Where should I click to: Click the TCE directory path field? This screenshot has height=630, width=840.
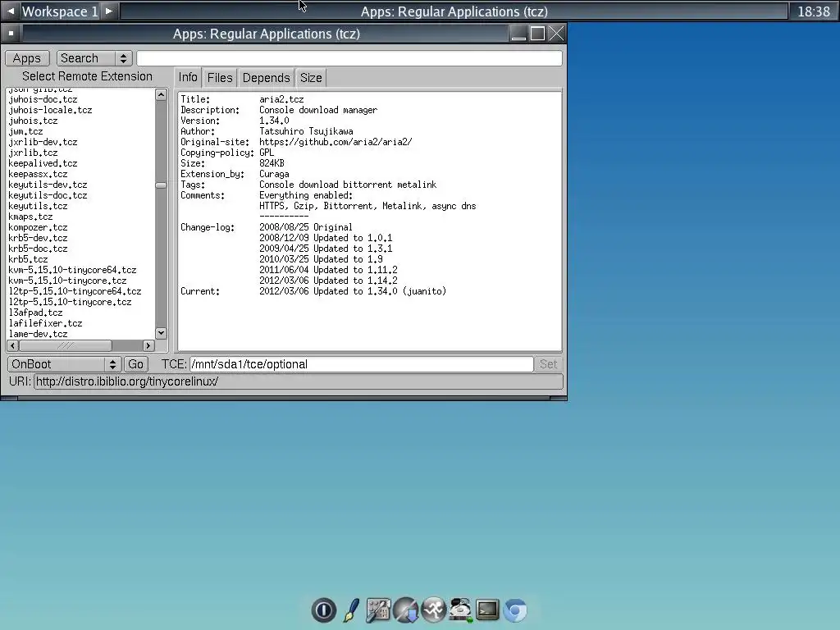click(362, 364)
